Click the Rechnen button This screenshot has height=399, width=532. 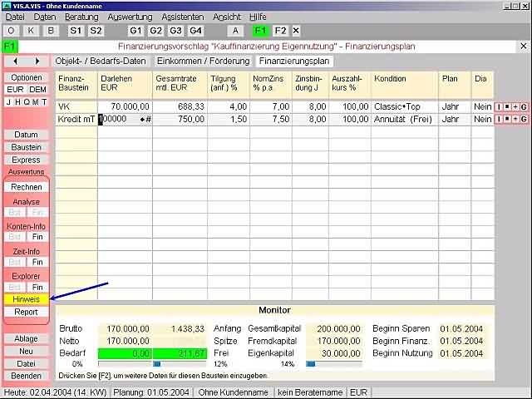27,187
